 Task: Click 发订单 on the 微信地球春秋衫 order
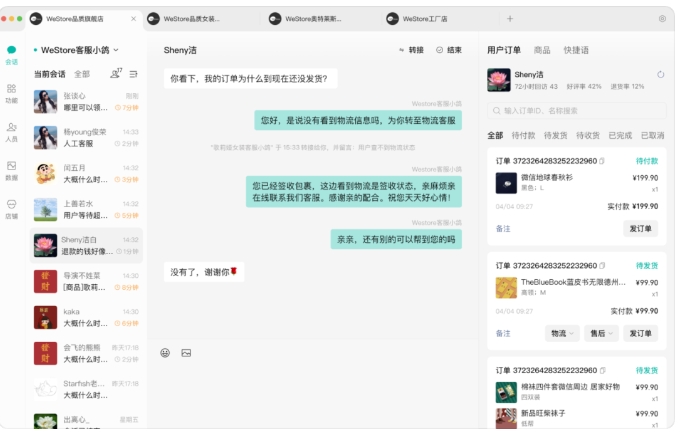pyautogui.click(x=641, y=229)
